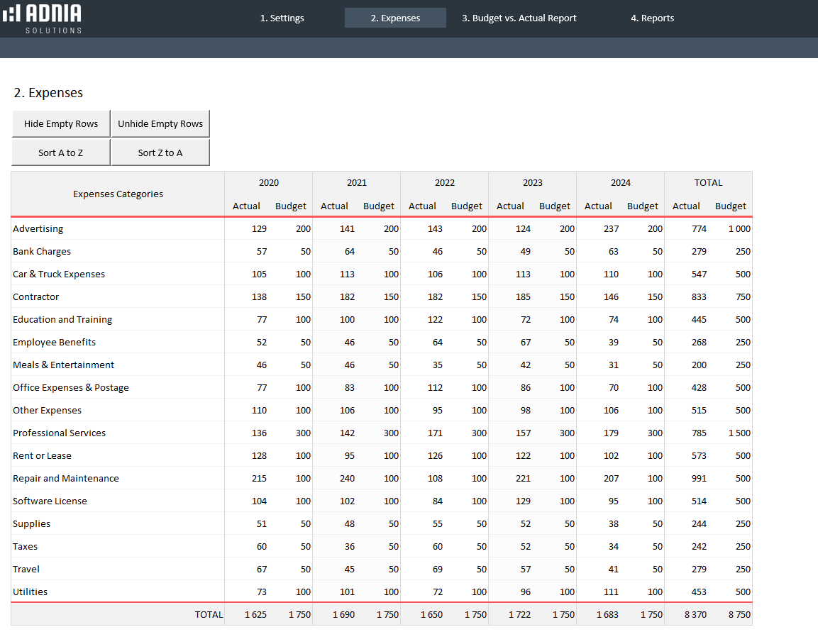The width and height of the screenshot is (818, 644).
Task: Click the grand total actual 8 370 cell
Action: pos(695,615)
